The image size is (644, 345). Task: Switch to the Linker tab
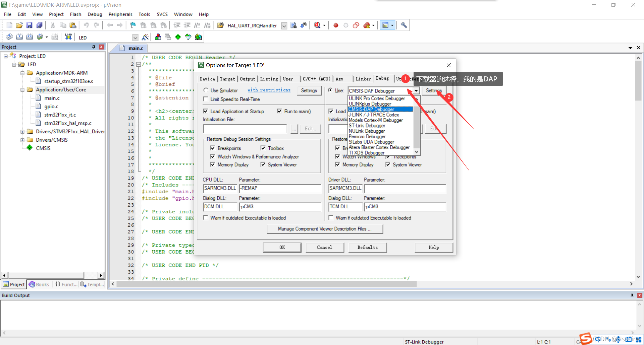[x=363, y=79]
